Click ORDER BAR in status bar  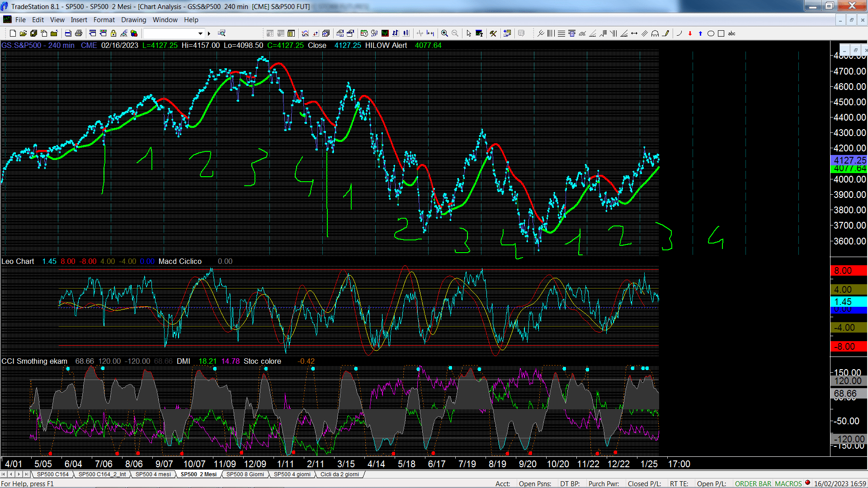pos(753,483)
